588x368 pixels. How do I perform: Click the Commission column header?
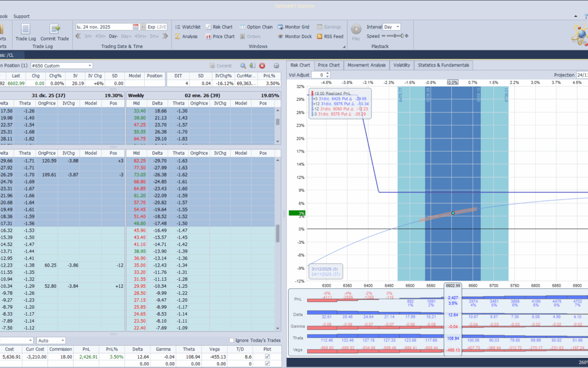click(60, 349)
